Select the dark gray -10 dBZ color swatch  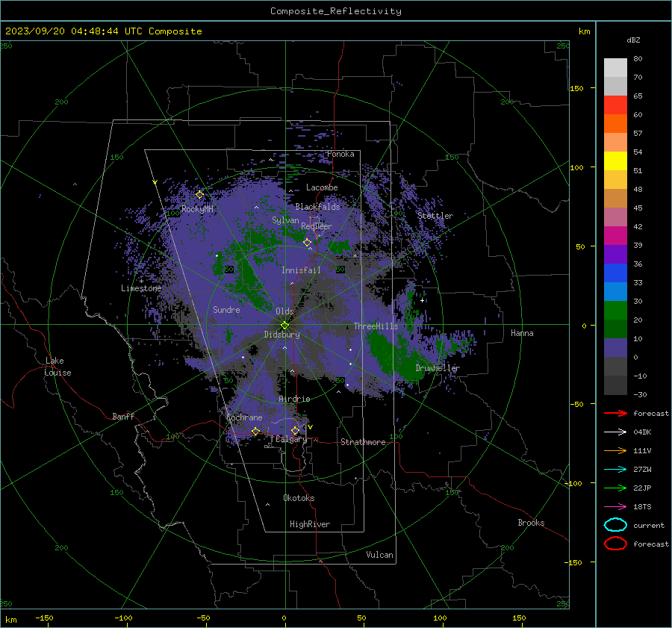pos(615,385)
